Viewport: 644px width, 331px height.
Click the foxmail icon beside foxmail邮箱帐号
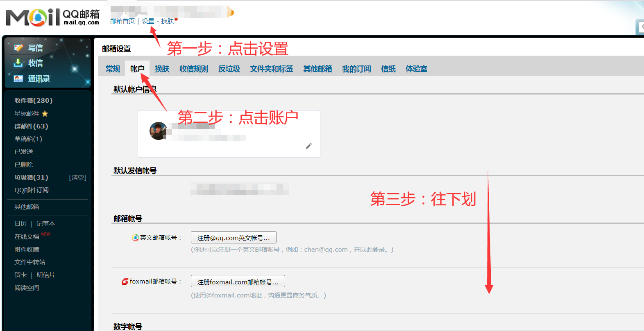125,281
